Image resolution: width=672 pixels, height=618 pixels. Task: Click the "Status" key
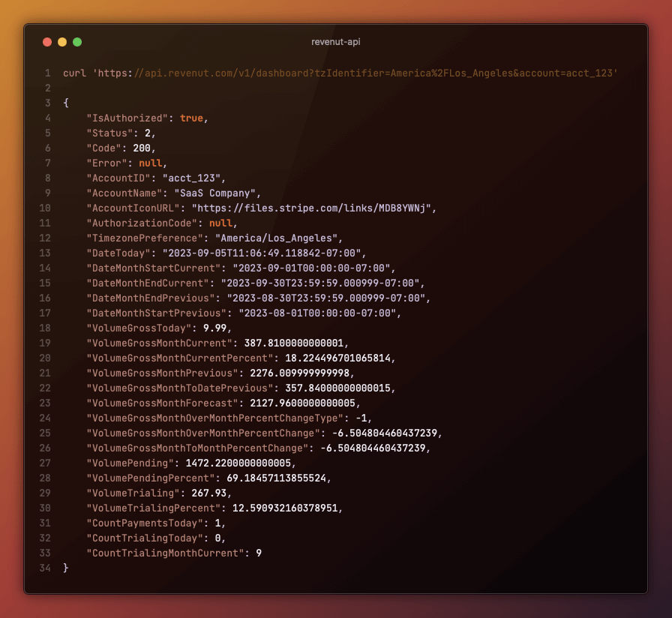point(109,133)
